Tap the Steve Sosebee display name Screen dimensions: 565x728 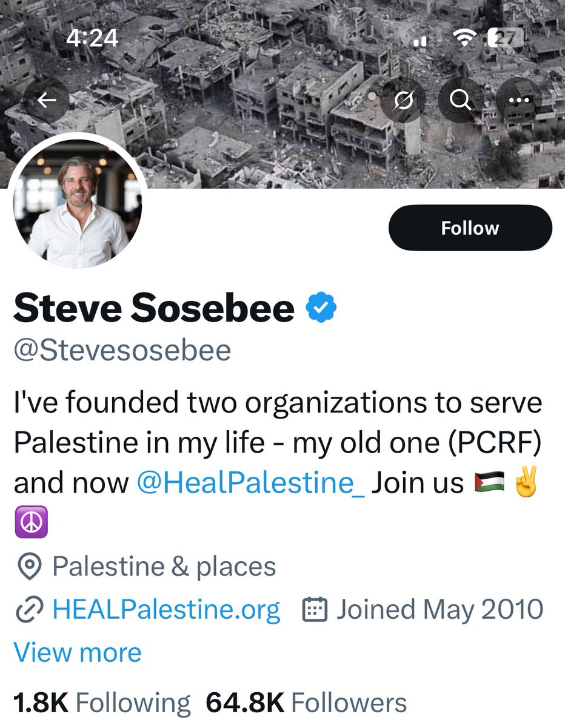[154, 309]
